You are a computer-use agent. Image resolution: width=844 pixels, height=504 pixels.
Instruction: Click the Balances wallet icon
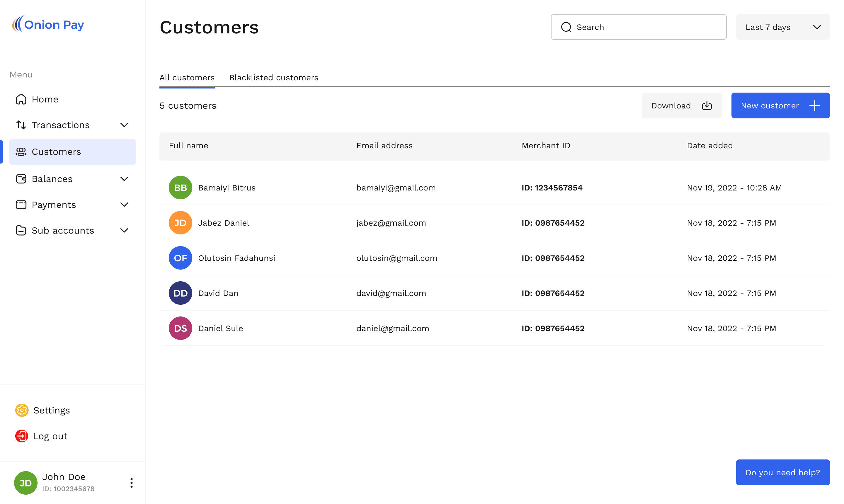click(21, 179)
